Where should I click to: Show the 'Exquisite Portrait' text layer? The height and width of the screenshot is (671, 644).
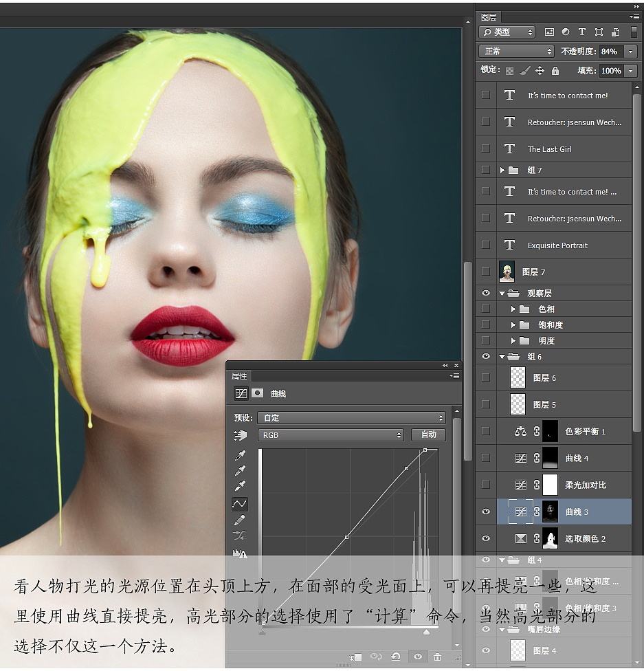[486, 245]
